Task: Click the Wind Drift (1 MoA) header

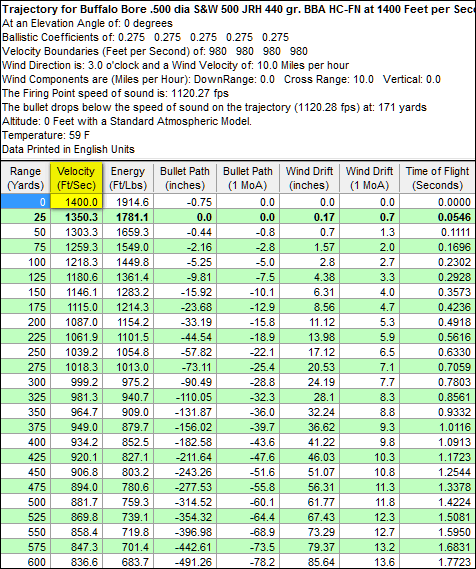Action: (369, 178)
